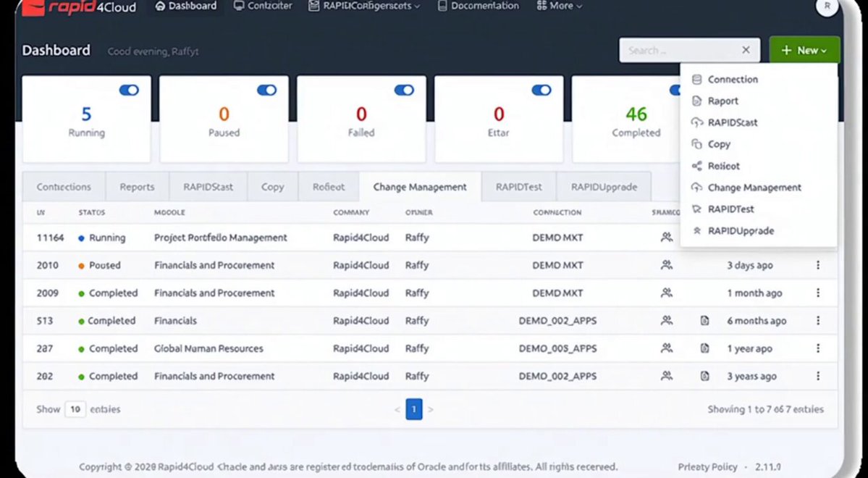Sort by the CONNECTION column header

(557, 212)
